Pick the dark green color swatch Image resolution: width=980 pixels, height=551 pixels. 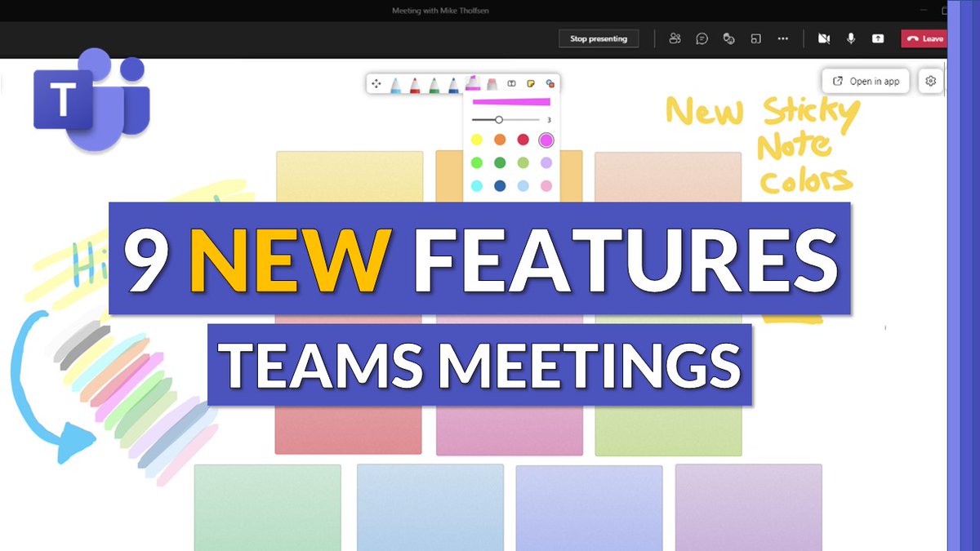500,162
